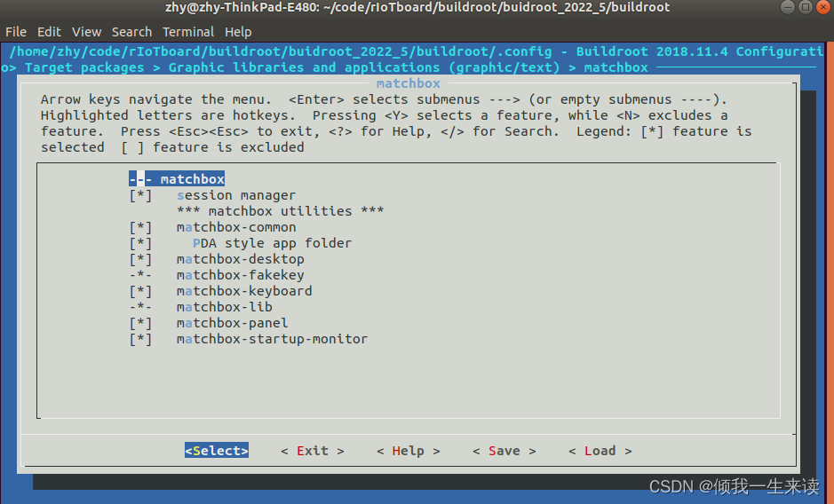Select the highlighted matchbox entry

(x=177, y=179)
